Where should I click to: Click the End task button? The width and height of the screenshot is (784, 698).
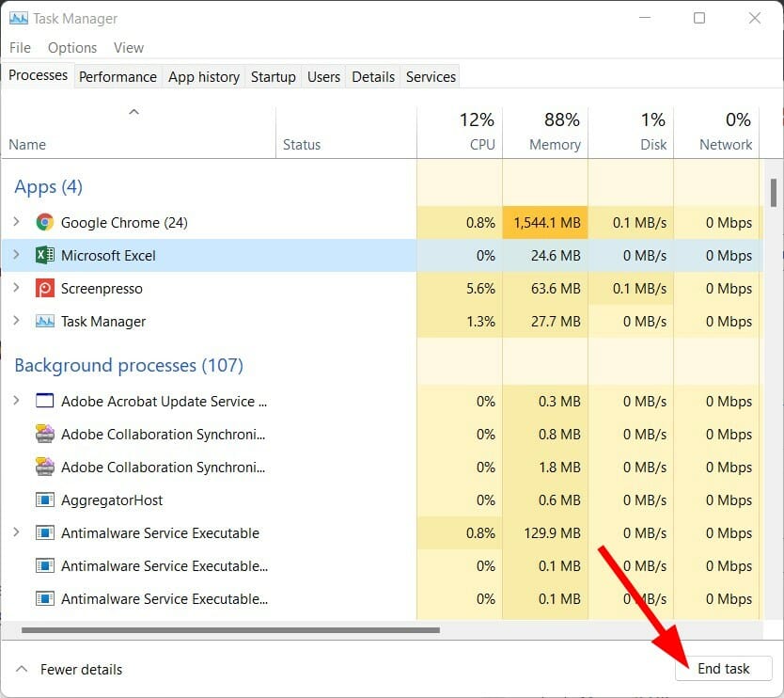724,669
